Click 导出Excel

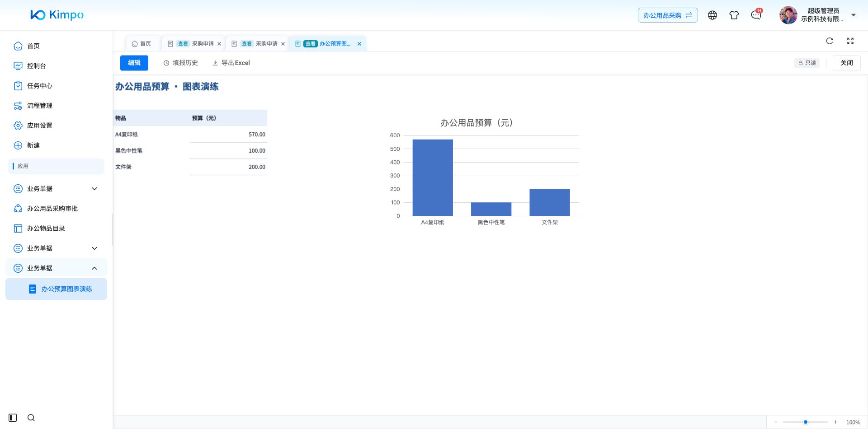tap(231, 63)
